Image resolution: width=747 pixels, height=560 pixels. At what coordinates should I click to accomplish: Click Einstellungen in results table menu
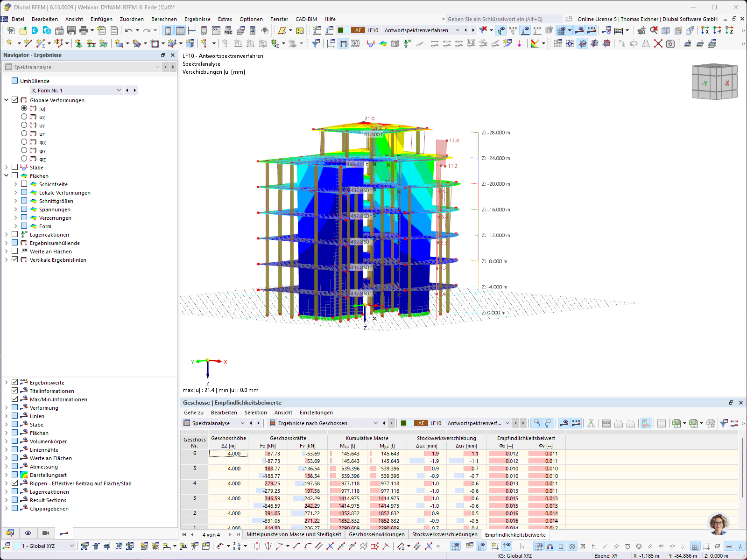click(x=316, y=413)
